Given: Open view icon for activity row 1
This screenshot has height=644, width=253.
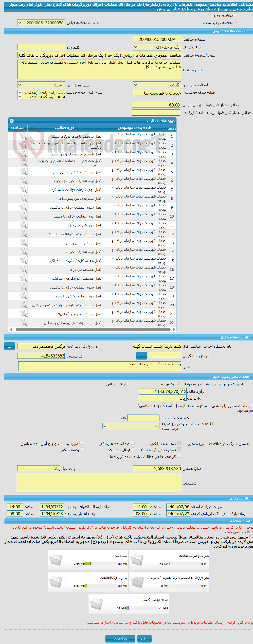Looking at the screenshot, I should click(23, 136).
